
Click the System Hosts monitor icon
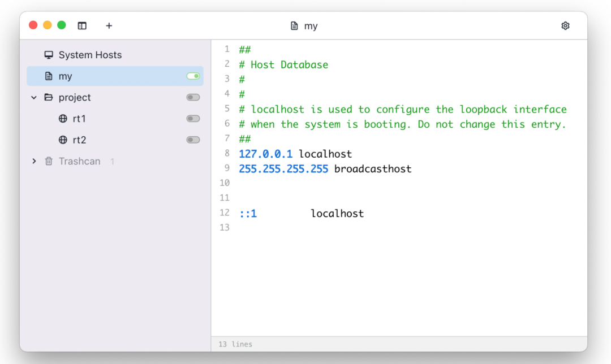pyautogui.click(x=49, y=55)
